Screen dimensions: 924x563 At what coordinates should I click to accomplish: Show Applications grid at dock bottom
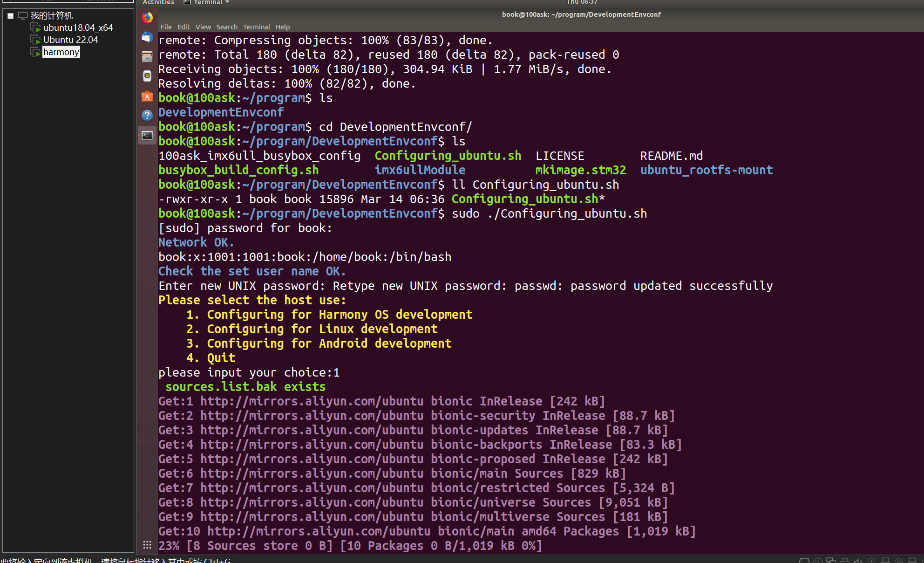click(147, 545)
